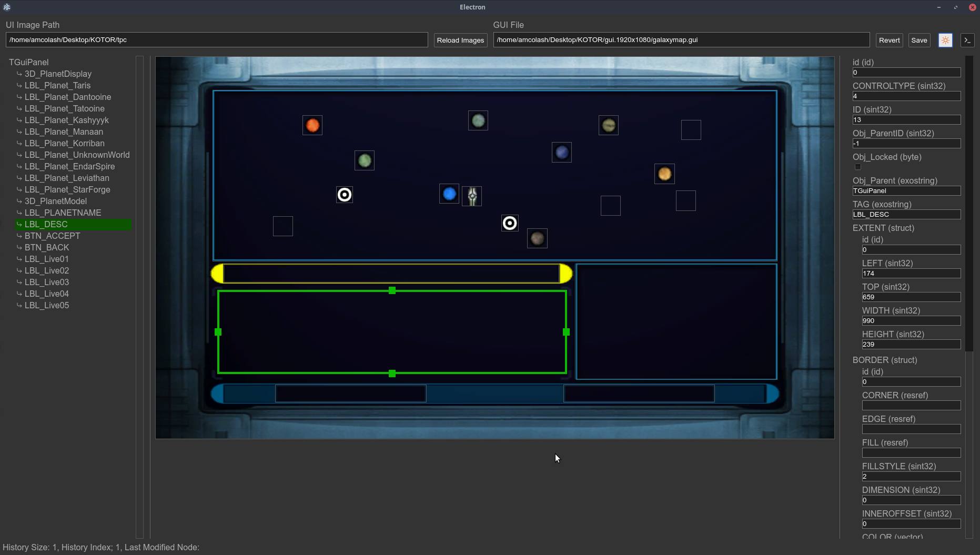Click the TOP field showing 659
980x555 pixels.
point(911,297)
